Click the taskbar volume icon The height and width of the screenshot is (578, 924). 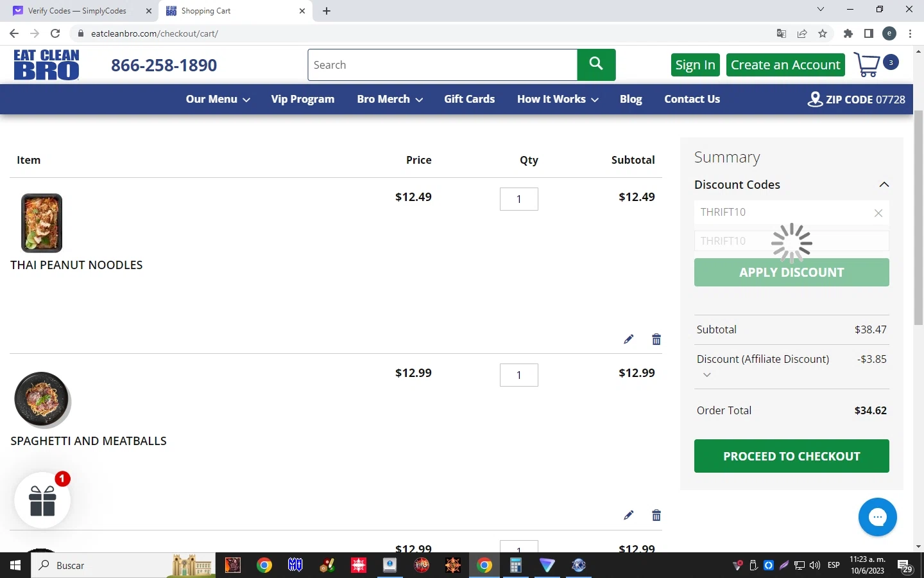click(x=815, y=565)
